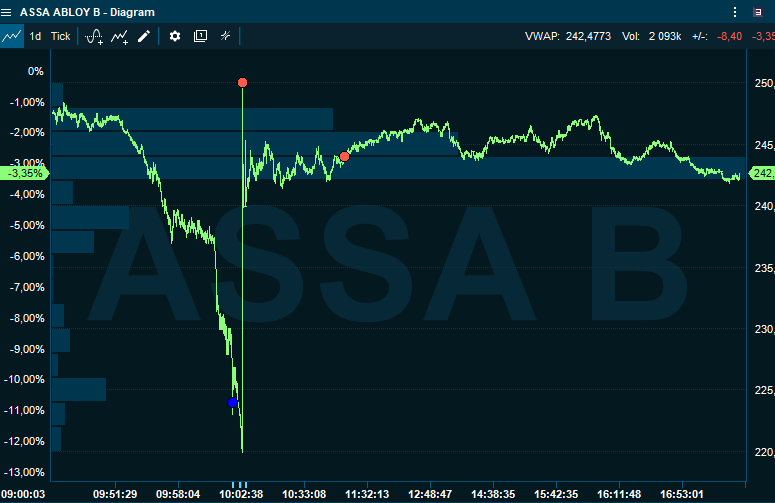Click the ASSA ABLOY B - Diagram title
This screenshot has height=503, width=775.
click(87, 12)
